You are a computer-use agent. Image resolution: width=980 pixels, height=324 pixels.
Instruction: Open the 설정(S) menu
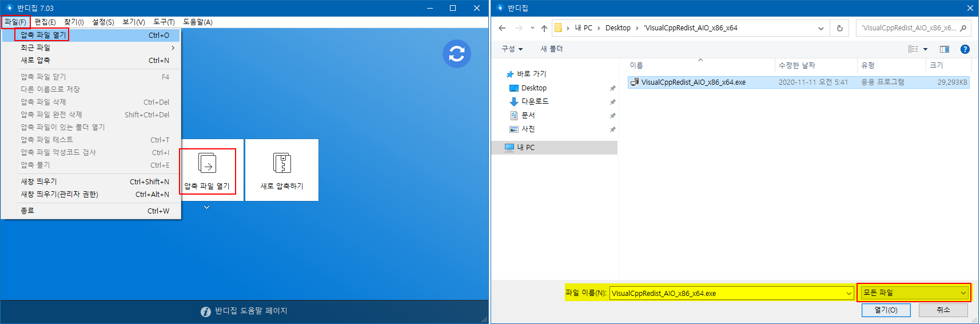click(x=103, y=22)
